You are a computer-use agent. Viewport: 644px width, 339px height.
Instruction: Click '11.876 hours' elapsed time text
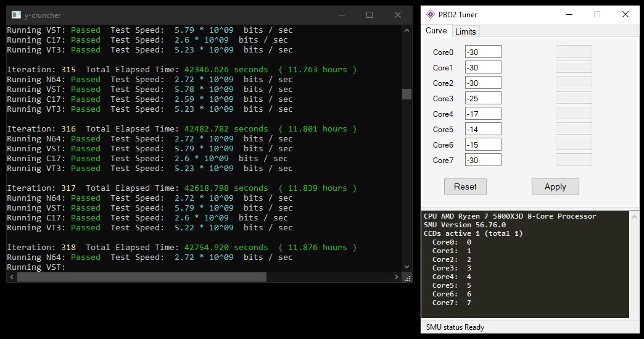point(317,248)
